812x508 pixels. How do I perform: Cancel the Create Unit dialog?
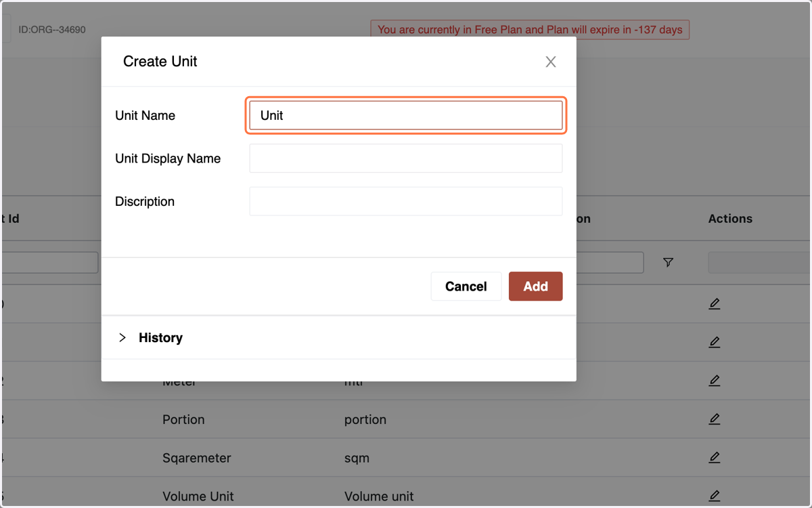(466, 287)
